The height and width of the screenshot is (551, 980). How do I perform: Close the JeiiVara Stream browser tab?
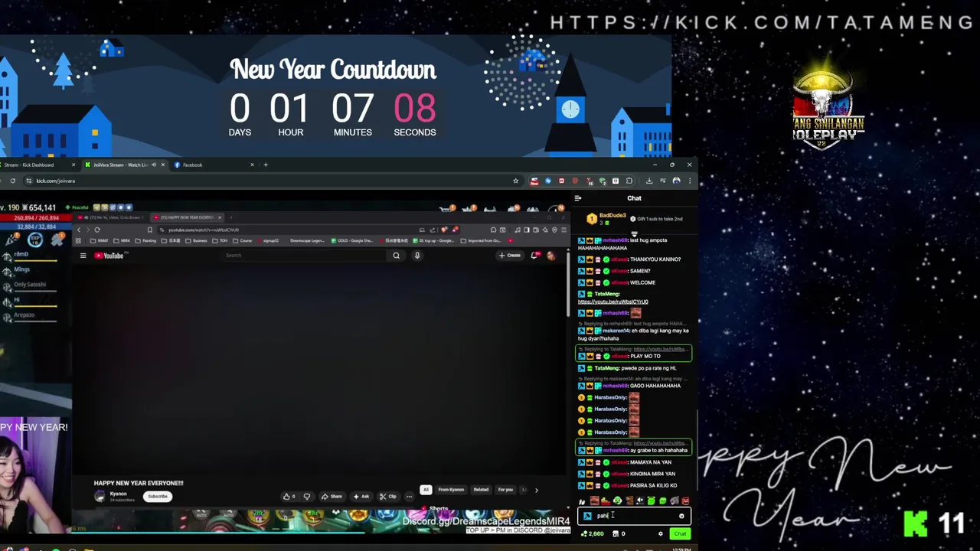coord(162,165)
